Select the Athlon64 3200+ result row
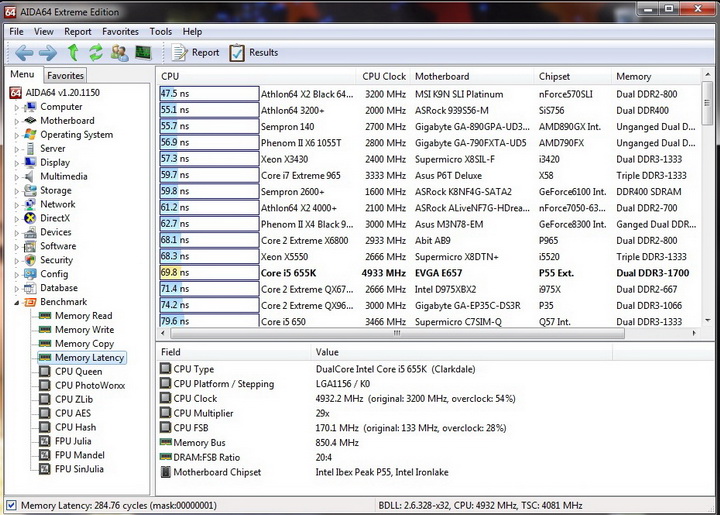The height and width of the screenshot is (515, 720). point(429,110)
